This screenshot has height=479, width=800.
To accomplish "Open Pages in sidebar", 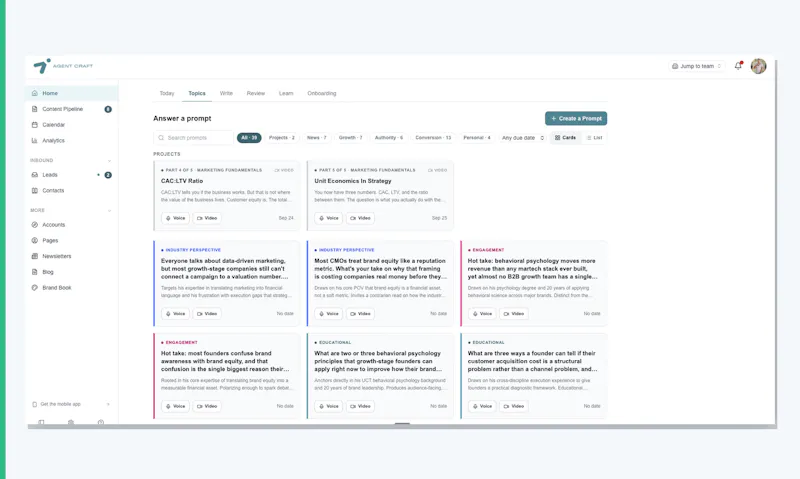I will 71,241.
